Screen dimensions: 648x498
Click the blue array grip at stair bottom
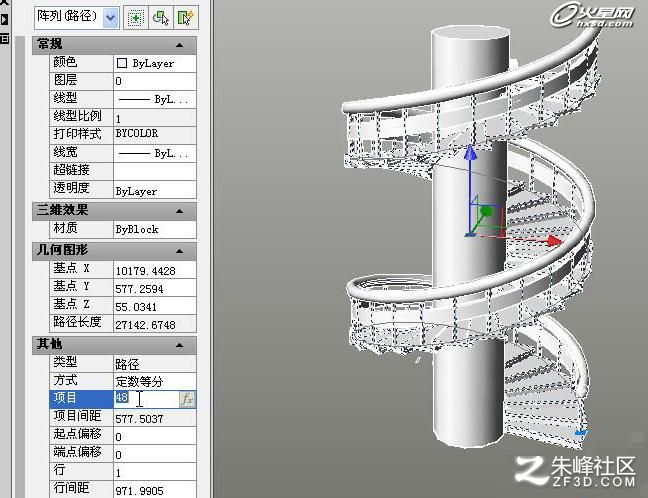[581, 433]
